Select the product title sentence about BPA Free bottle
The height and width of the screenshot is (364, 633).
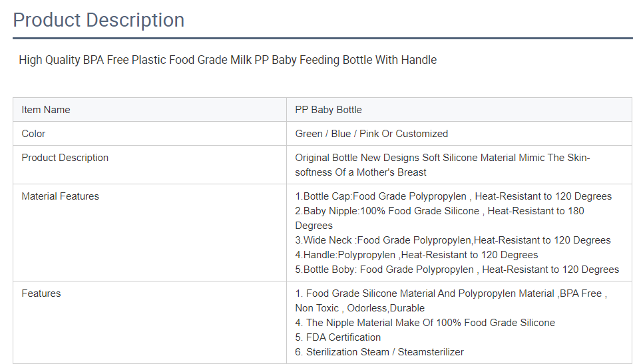point(228,60)
